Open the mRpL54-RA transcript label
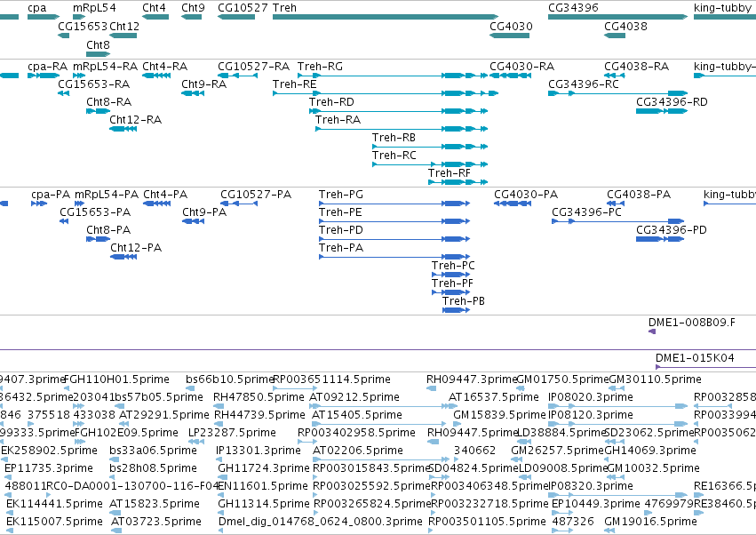This screenshot has height=535, width=756. pos(105,66)
